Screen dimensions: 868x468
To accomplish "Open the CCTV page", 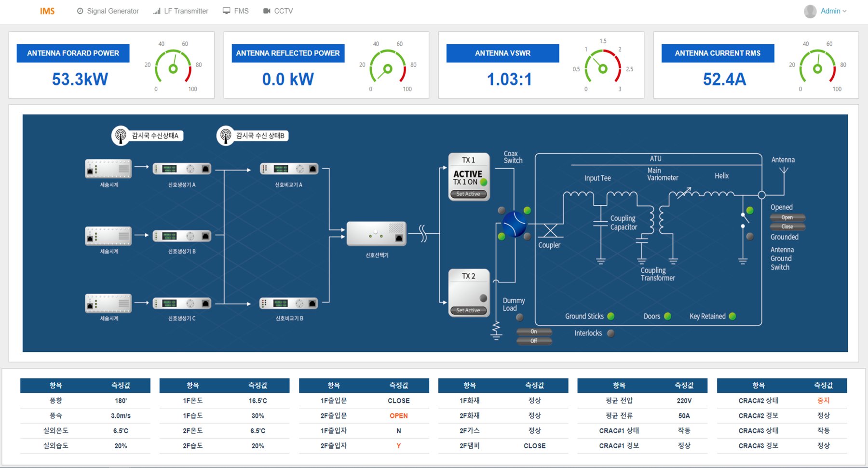I will pyautogui.click(x=278, y=11).
